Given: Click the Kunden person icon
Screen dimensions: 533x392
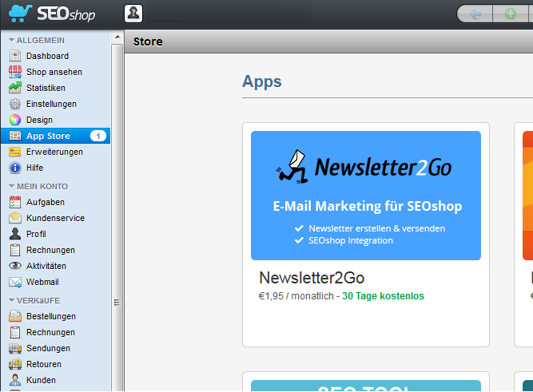Looking at the screenshot, I should pyautogui.click(x=15, y=380).
